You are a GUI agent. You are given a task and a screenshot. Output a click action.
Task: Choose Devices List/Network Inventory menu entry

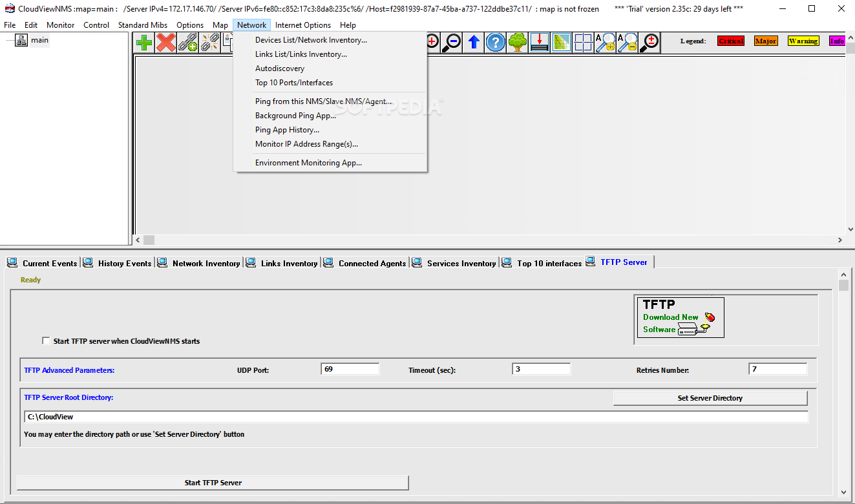pyautogui.click(x=330, y=40)
